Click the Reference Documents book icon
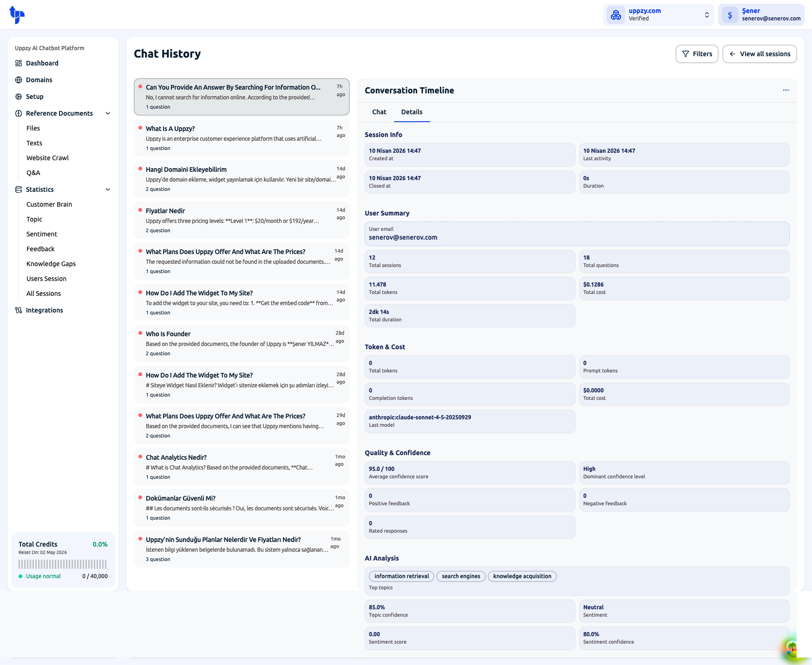This screenshot has height=665, width=812. (x=19, y=113)
